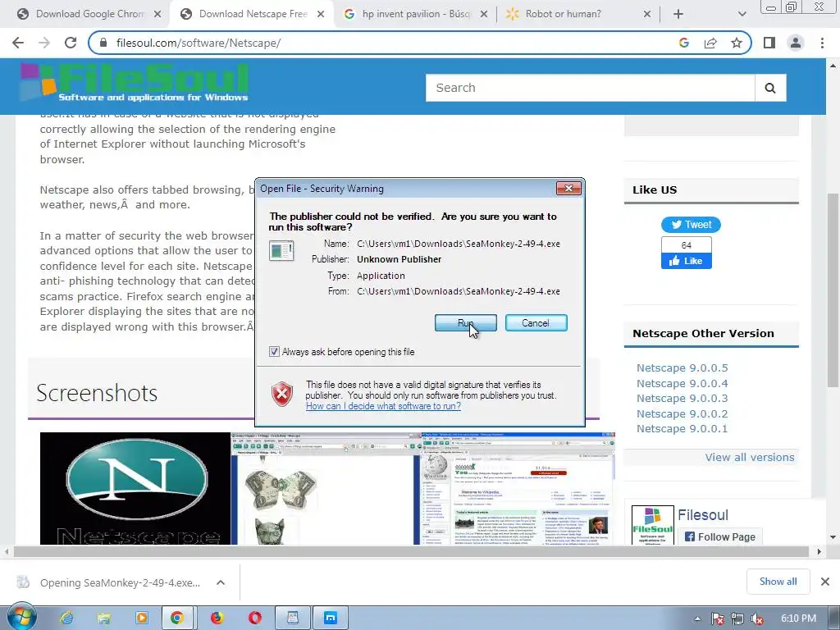Viewport: 840px width, 630px height.
Task: Click Chrome icon in taskbar
Action: pos(177,618)
